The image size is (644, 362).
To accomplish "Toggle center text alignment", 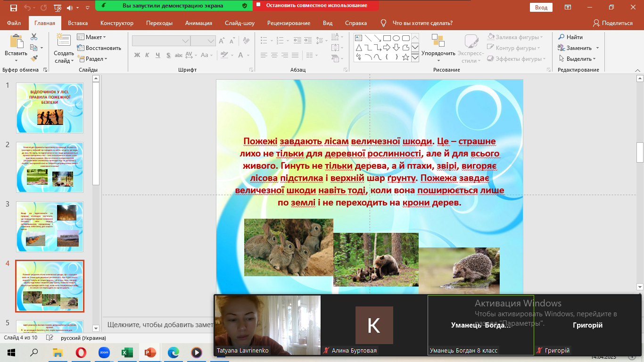I will (x=274, y=55).
